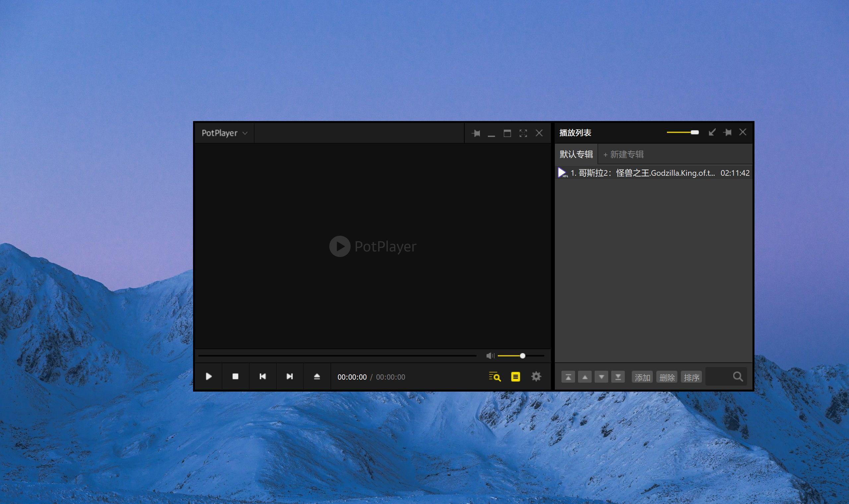Screen dimensions: 849x504
Task: Open the playlist search icon in controls
Action: (x=495, y=377)
